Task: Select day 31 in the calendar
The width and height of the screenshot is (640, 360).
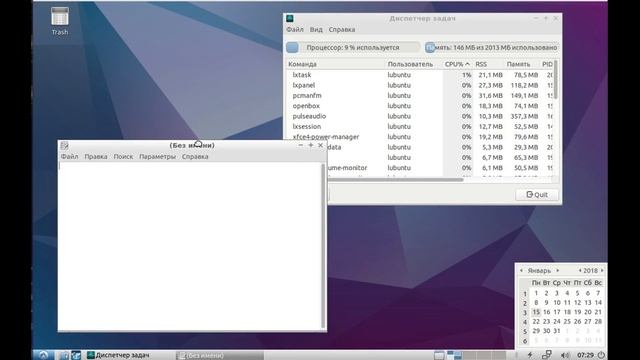Action: (557, 331)
